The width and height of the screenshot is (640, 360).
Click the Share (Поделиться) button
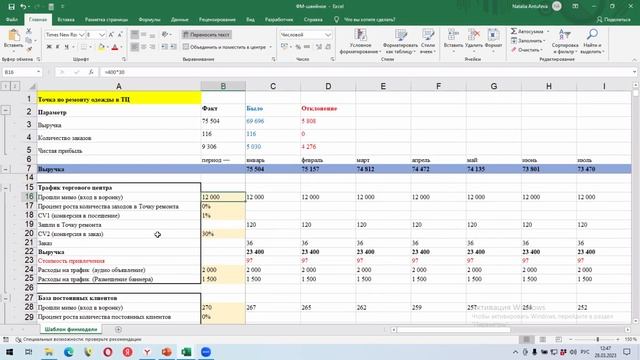(613, 20)
